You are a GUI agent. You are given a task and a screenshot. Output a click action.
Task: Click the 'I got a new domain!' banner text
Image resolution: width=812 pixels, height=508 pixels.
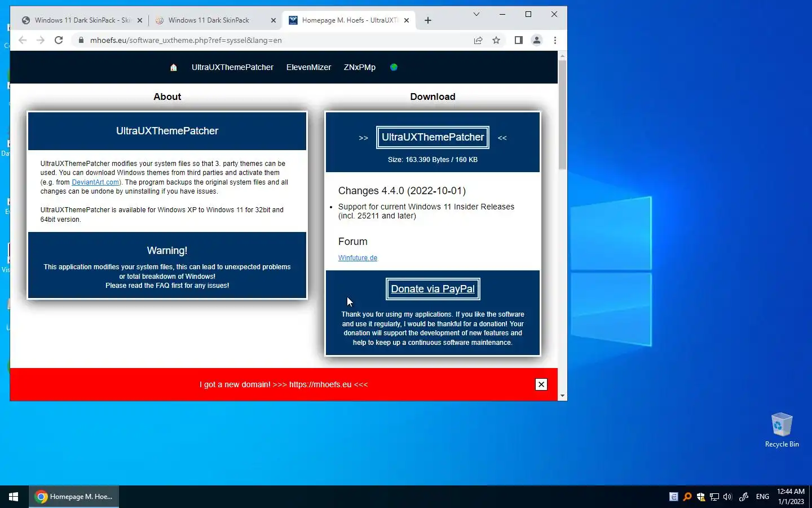point(284,384)
